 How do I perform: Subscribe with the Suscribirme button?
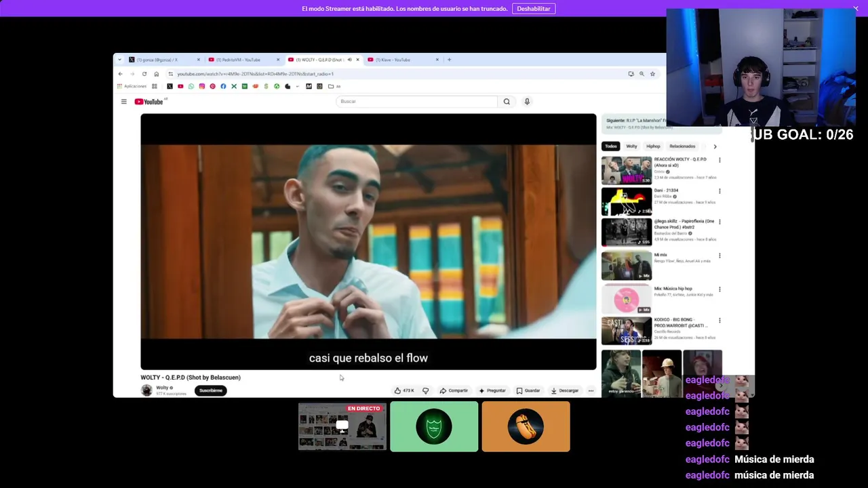(210, 390)
